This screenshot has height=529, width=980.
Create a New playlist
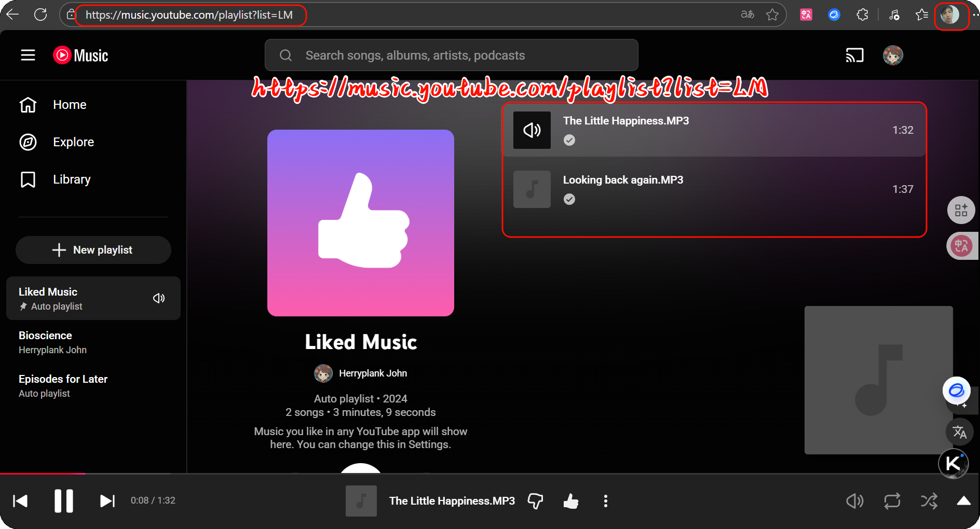93,250
